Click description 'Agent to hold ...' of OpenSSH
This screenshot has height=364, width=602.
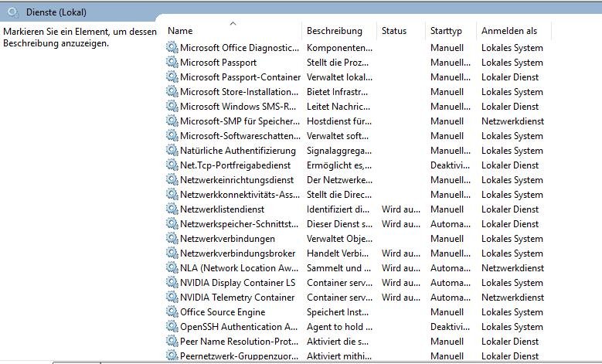(339, 327)
